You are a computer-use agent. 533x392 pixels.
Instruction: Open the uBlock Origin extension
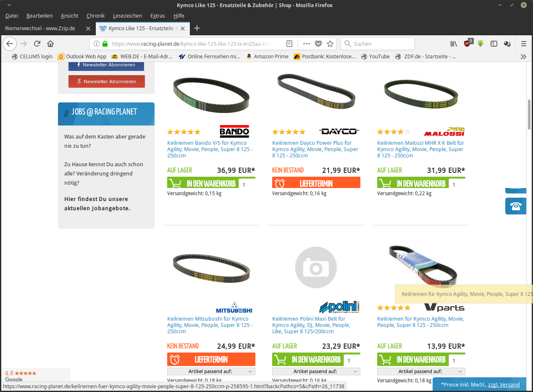468,43
